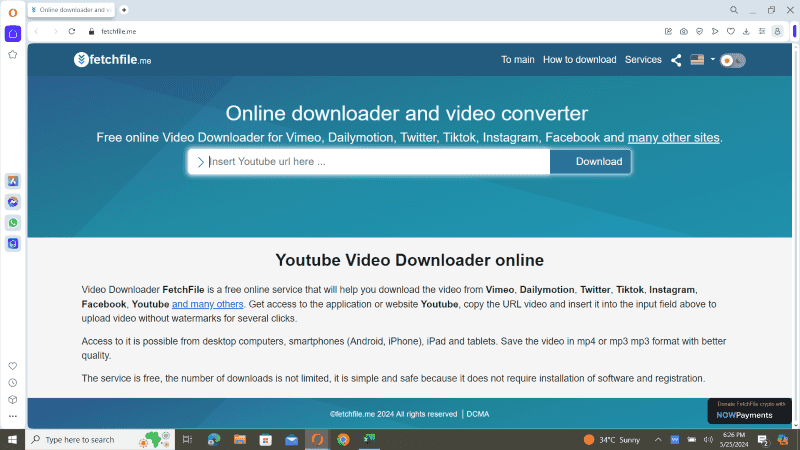This screenshot has width=800, height=450.
Task: Go back to previous page
Action: tap(37, 31)
